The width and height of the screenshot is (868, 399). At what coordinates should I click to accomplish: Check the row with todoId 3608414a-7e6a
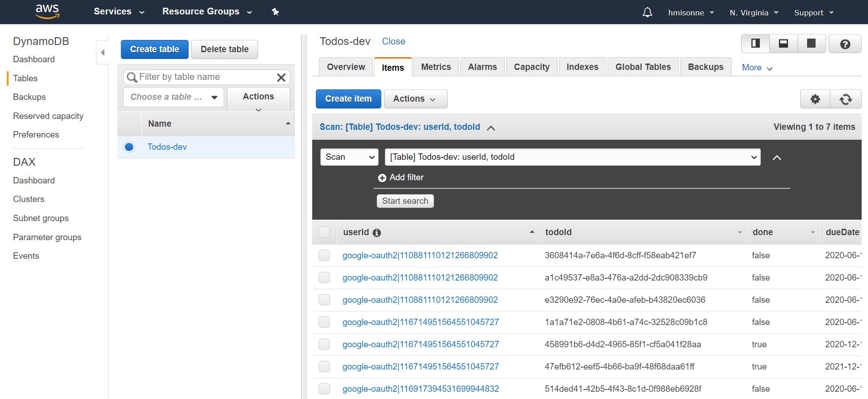tap(324, 255)
